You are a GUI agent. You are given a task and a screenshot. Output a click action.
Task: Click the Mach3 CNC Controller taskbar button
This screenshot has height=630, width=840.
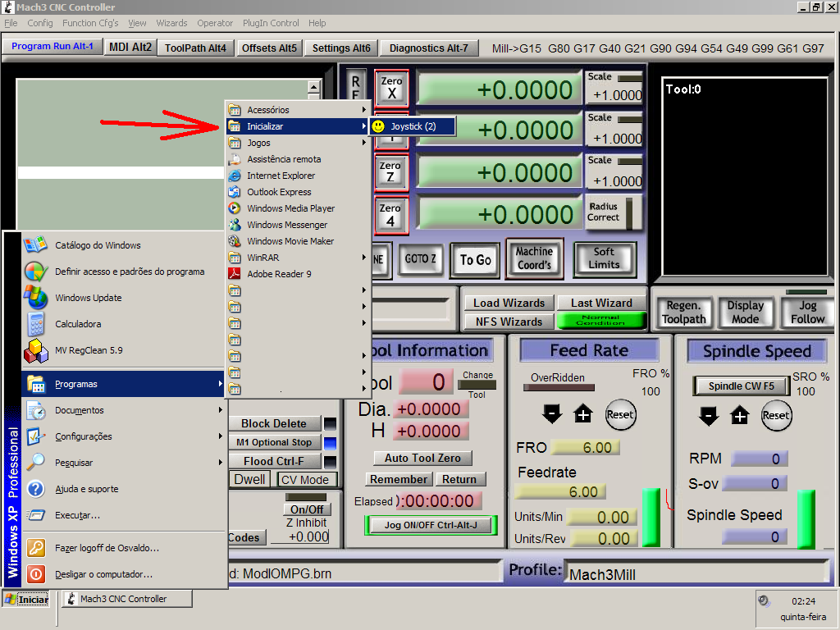pyautogui.click(x=127, y=599)
